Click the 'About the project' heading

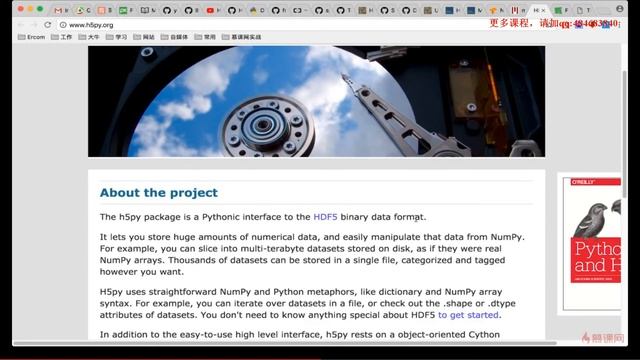[x=159, y=193]
